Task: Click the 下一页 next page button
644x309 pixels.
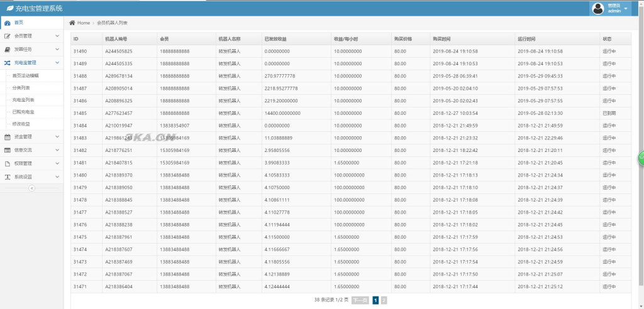Action: pyautogui.click(x=360, y=300)
